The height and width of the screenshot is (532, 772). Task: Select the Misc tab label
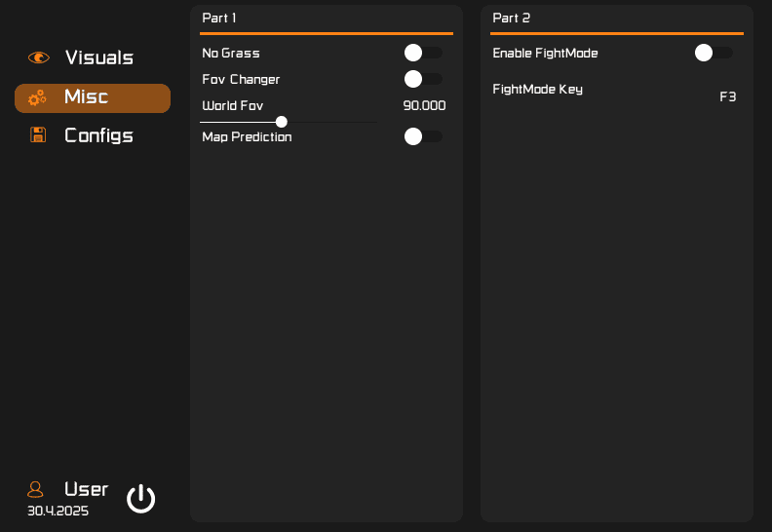click(x=86, y=97)
